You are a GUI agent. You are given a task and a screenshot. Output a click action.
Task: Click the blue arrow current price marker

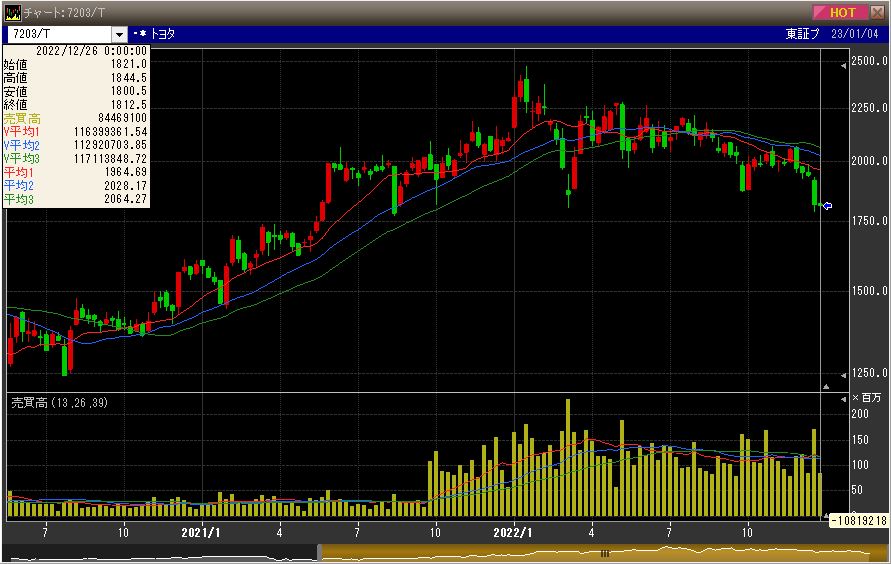tap(826, 206)
